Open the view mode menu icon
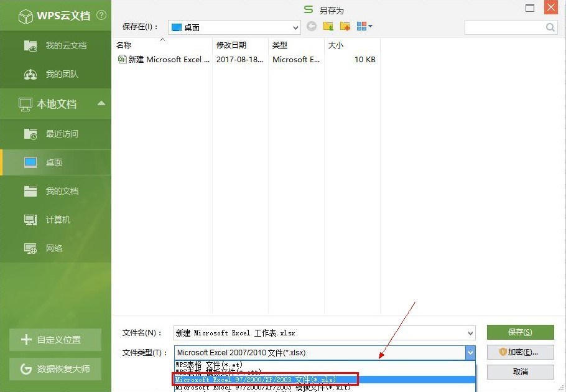This screenshot has height=392, width=566. click(x=364, y=26)
